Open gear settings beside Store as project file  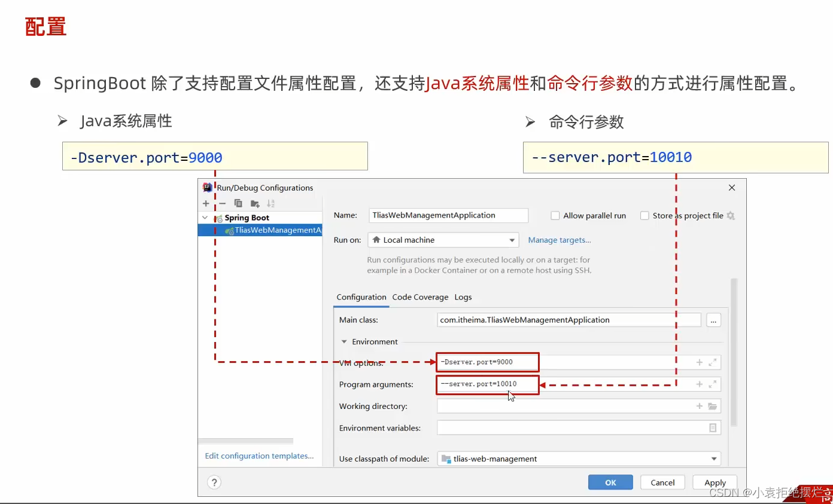click(731, 216)
